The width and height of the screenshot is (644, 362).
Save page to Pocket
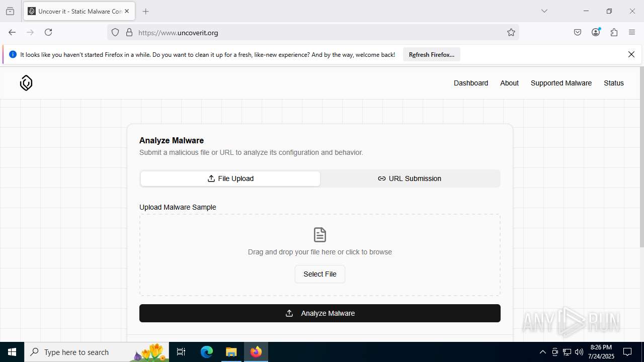tap(578, 32)
